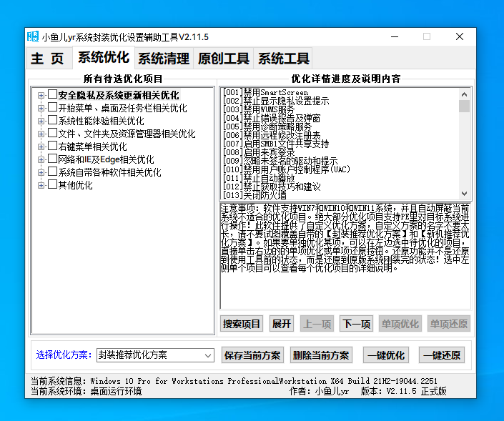Viewport: 504px width, 421px height.
Task: Enable the 系统自带各种软件相关优化 checkbox
Action: pos(52,172)
